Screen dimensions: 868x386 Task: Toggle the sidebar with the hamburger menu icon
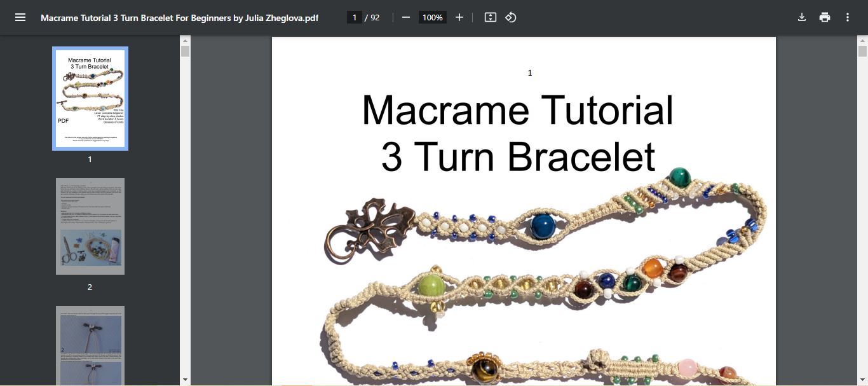(x=20, y=17)
